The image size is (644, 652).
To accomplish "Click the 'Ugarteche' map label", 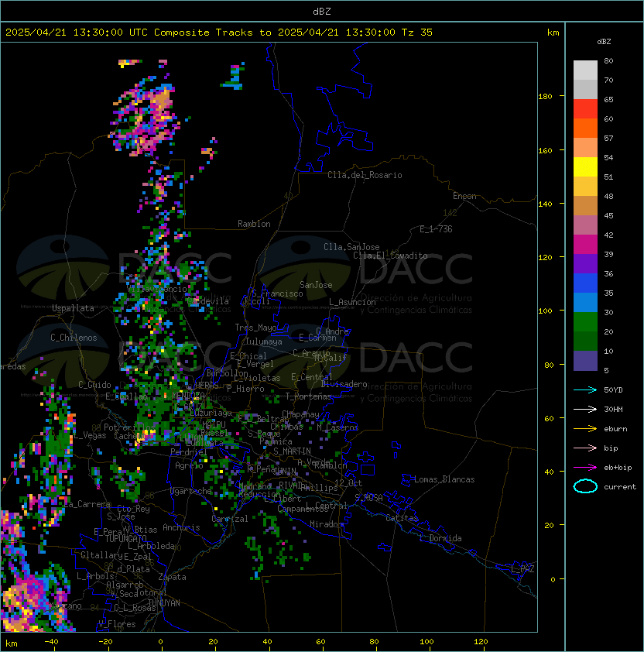I will click(x=191, y=491).
